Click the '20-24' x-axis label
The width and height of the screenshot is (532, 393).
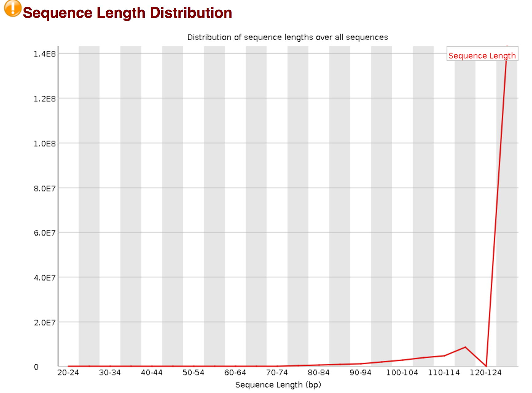click(x=68, y=373)
